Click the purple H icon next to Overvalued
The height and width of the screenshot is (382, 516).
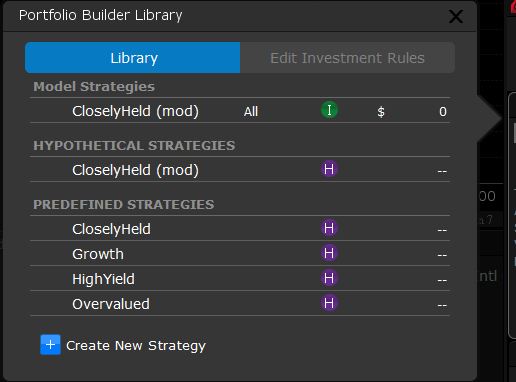coord(329,303)
